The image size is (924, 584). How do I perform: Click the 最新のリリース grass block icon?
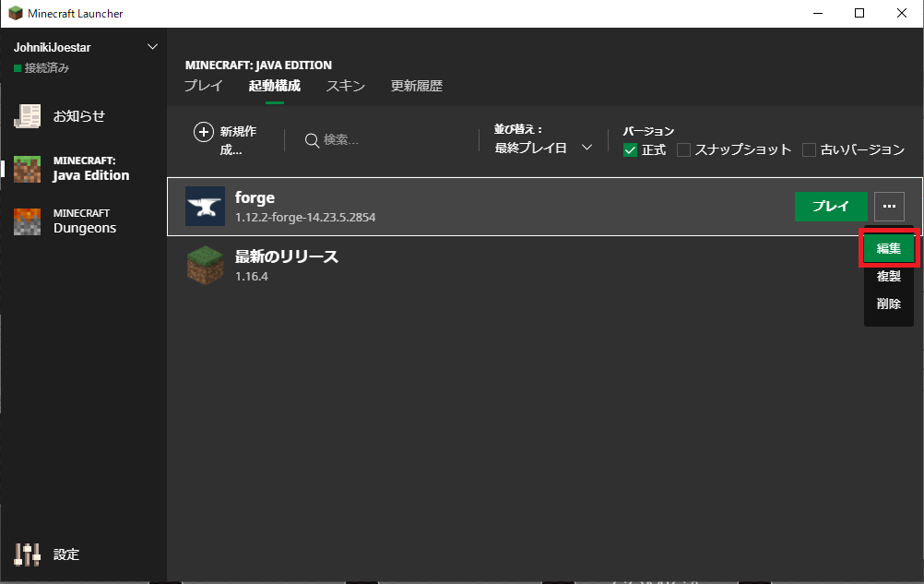(x=205, y=265)
